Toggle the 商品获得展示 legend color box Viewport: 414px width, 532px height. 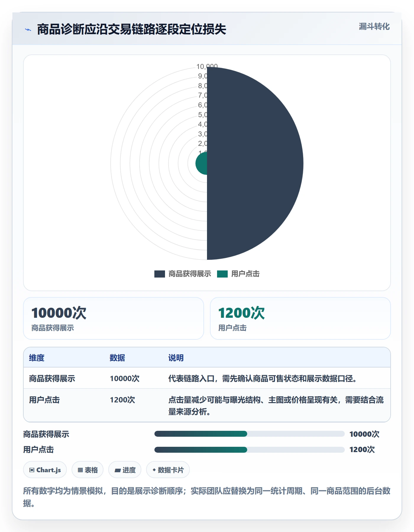(160, 274)
